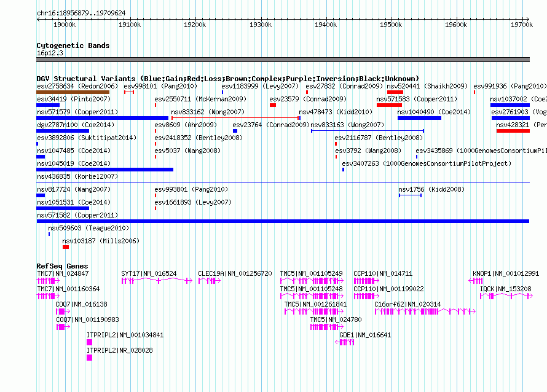Image resolution: width=547 pixels, height=392 pixels.
Task: Select the esv2550711 (McKernan2009) label
Action: coord(200,99)
